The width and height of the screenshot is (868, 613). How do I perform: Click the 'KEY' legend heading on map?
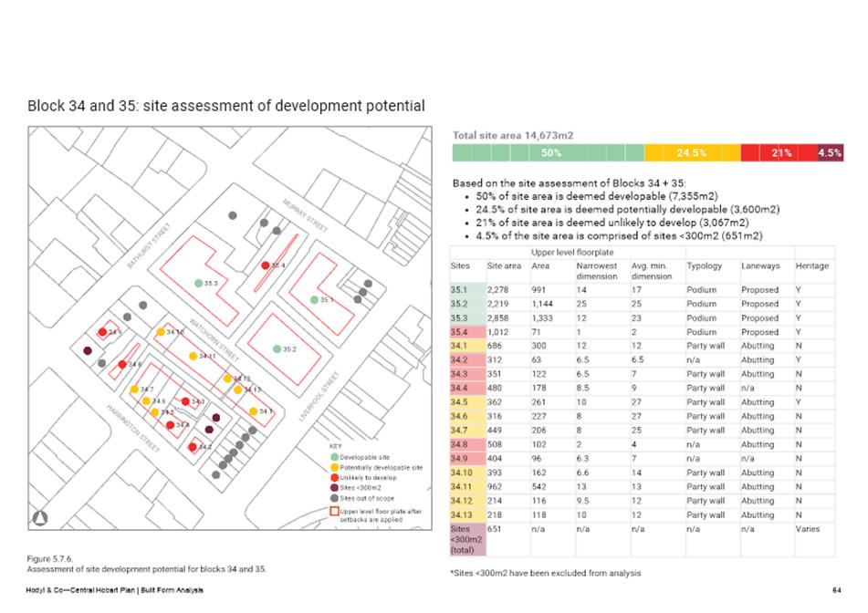(336, 446)
